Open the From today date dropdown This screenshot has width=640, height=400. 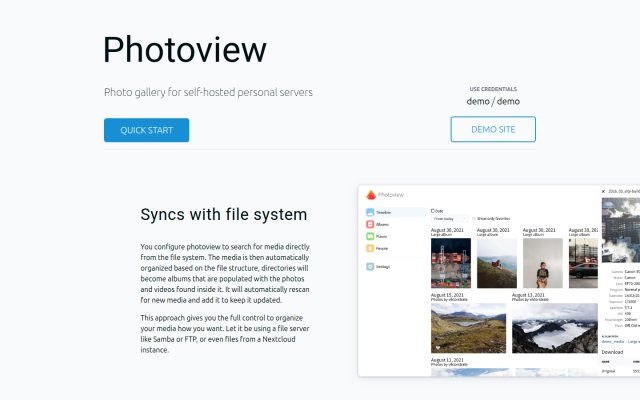450,219
